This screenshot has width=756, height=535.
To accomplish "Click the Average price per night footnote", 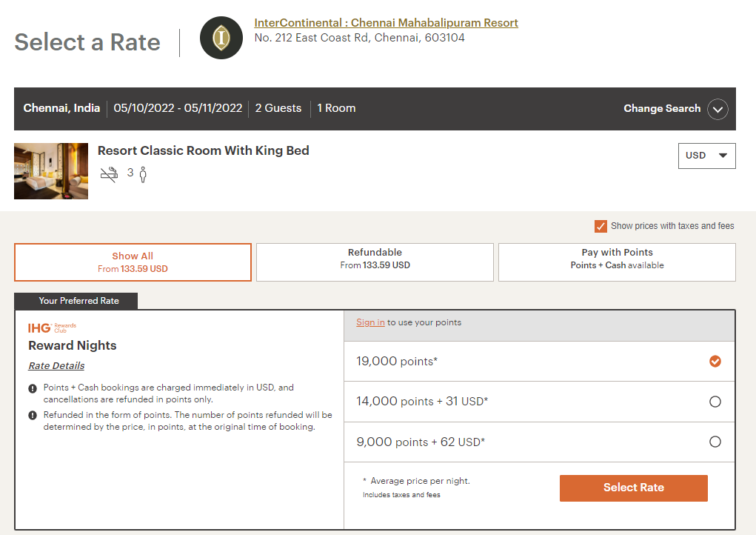I will click(x=417, y=481).
